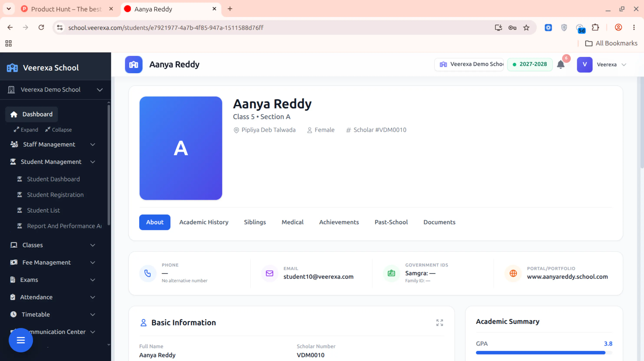Click the blue floating menu button
The image size is (644, 361).
click(x=21, y=340)
